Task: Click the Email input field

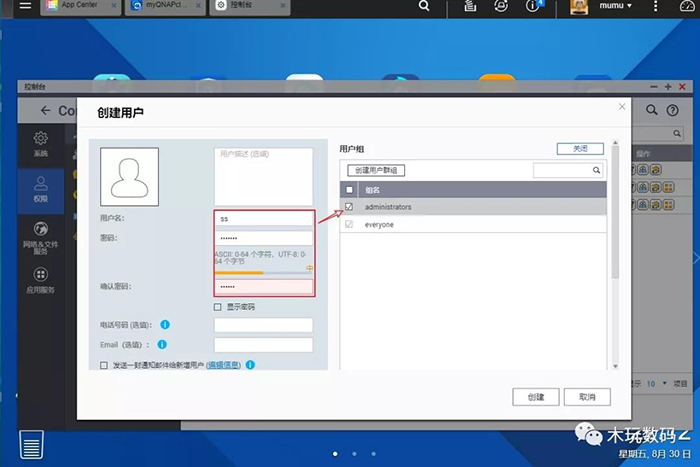Action: pyautogui.click(x=263, y=345)
